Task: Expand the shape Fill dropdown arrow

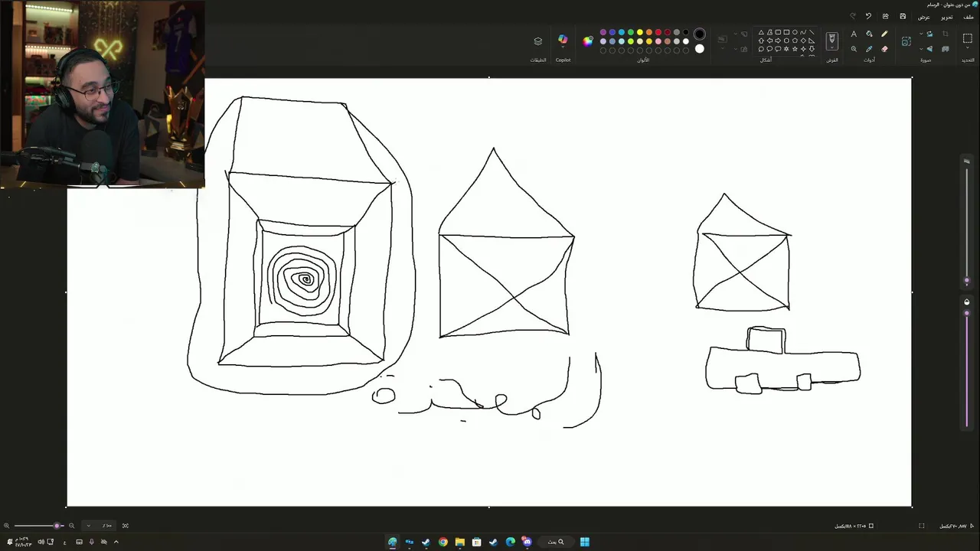Action: click(736, 48)
